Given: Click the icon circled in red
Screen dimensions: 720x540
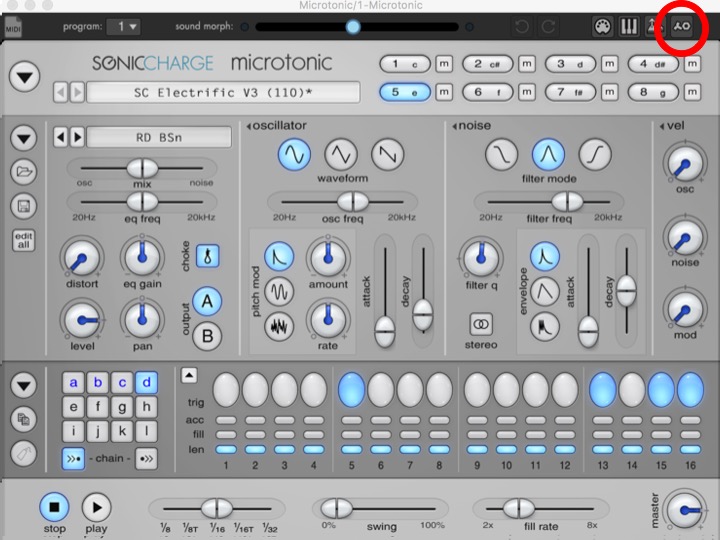Looking at the screenshot, I should [681, 27].
